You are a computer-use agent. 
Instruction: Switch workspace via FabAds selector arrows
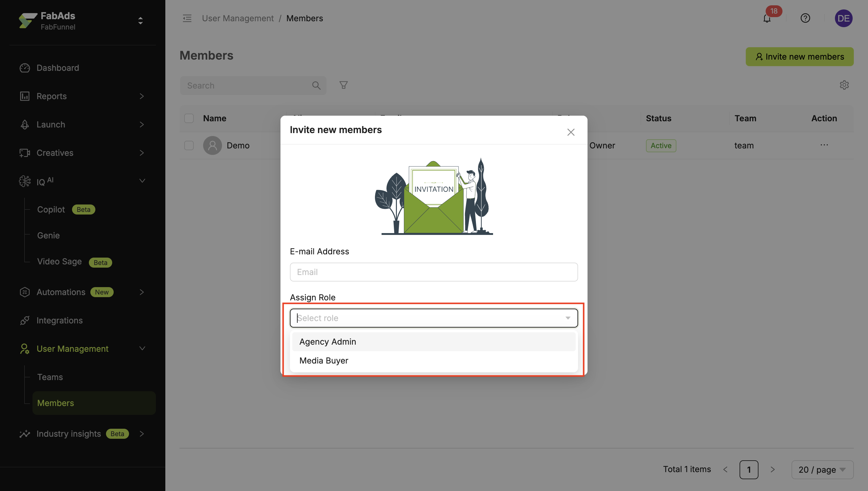tap(140, 21)
